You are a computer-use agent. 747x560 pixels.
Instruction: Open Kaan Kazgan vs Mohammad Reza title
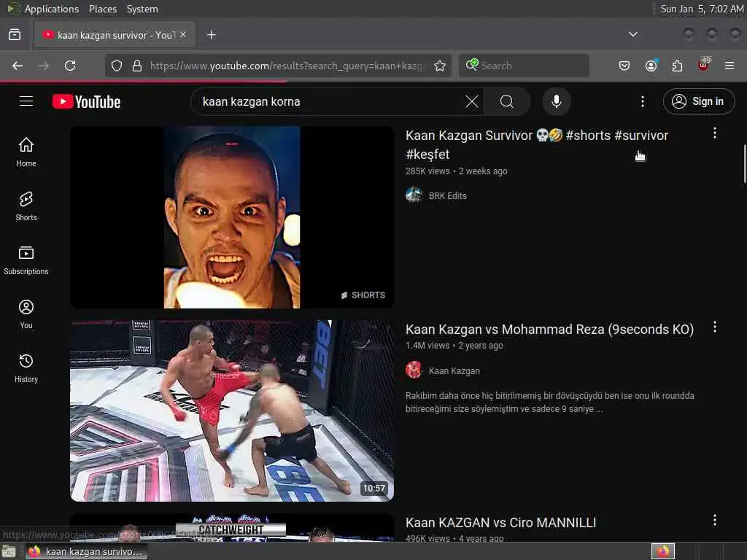point(549,330)
